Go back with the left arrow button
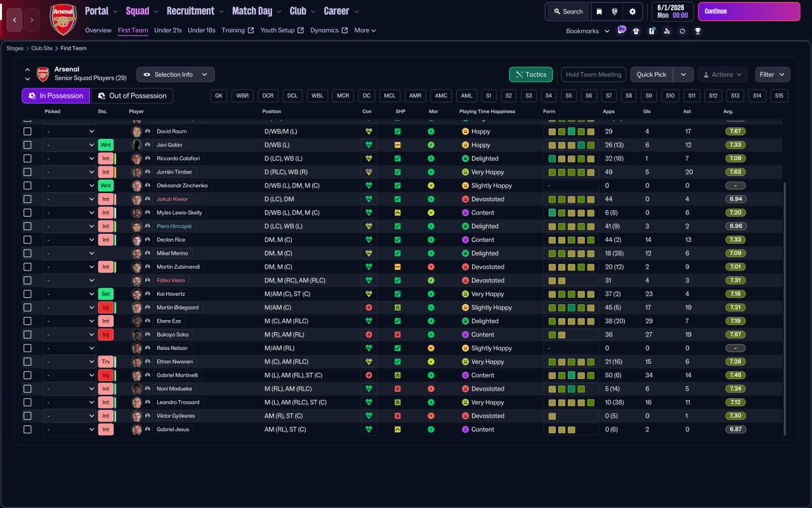Screen dimensions: 812x508 [x=15, y=20]
